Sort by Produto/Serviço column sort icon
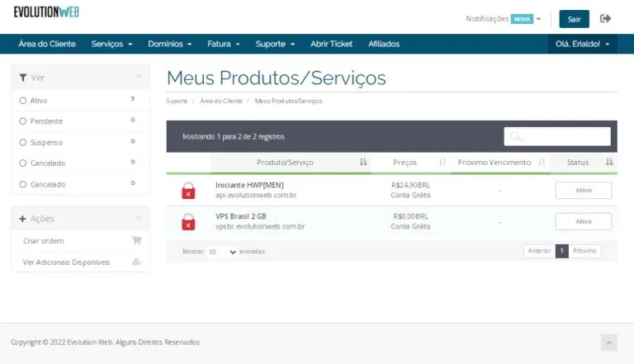The width and height of the screenshot is (634, 364). tap(363, 162)
